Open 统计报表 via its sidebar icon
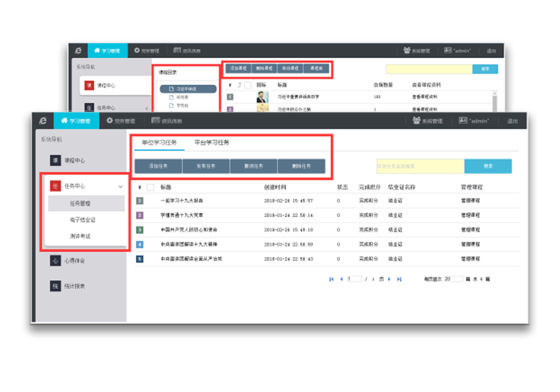The image size is (560, 392). pos(55,286)
